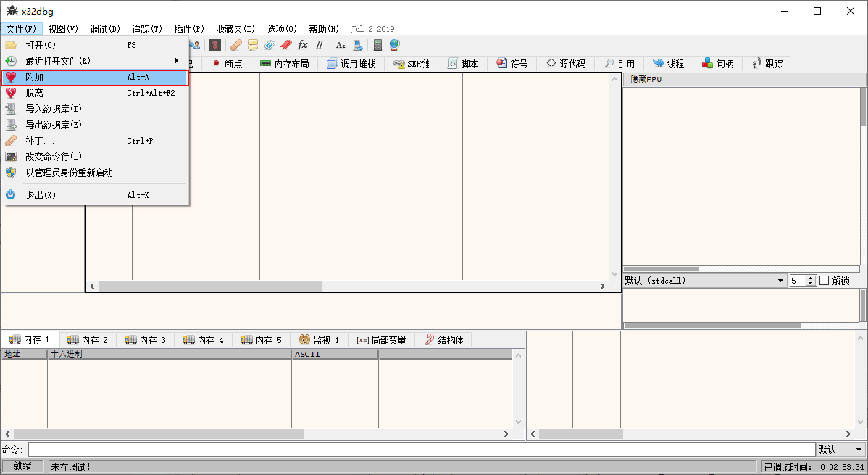
Task: Open the 默认 (stdcall) calling convention dropdown
Action: [704, 281]
